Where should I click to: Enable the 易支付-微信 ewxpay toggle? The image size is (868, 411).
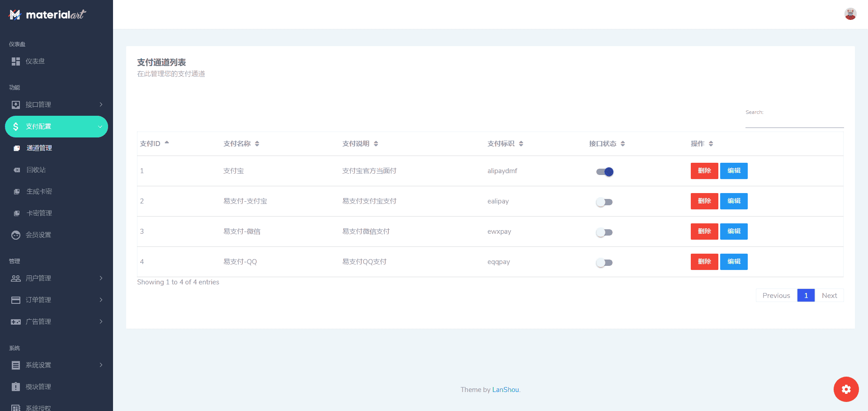click(604, 232)
